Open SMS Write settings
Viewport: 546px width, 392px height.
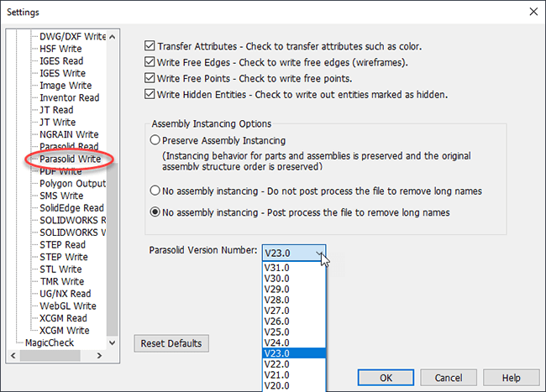click(61, 196)
